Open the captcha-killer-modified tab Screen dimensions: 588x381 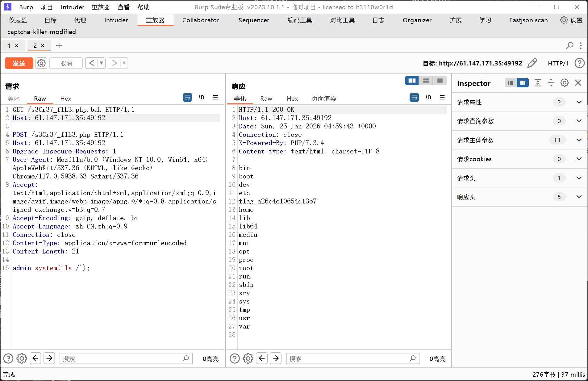(42, 32)
